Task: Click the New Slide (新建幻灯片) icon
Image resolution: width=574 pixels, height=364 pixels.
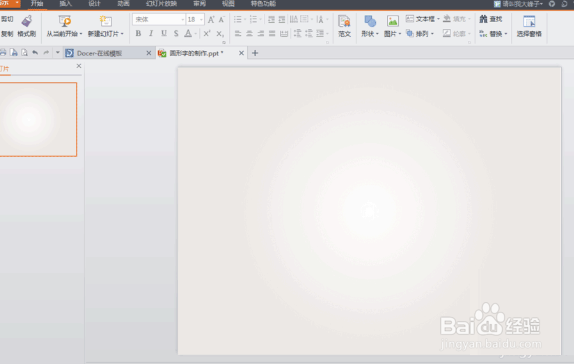Action: pos(105,21)
